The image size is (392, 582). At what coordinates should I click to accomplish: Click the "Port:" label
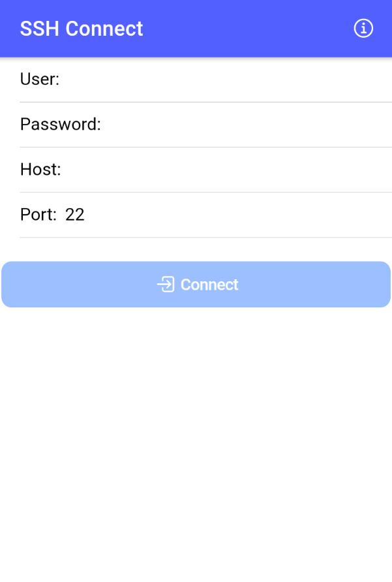[38, 215]
